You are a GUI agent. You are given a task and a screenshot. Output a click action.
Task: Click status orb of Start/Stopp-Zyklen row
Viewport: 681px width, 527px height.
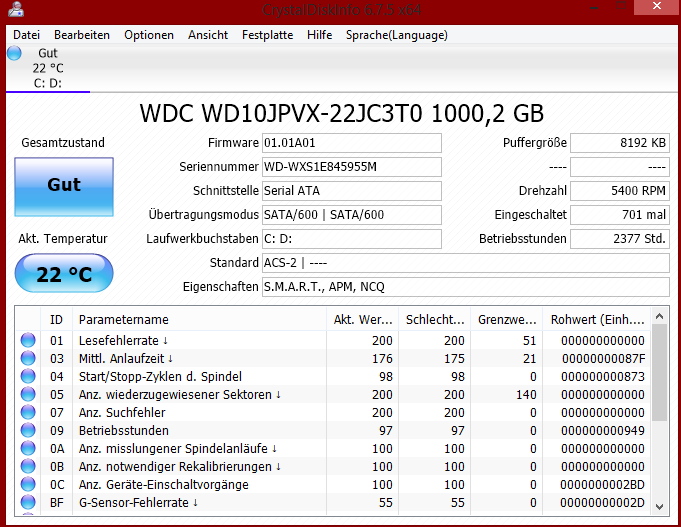pyautogui.click(x=28, y=376)
